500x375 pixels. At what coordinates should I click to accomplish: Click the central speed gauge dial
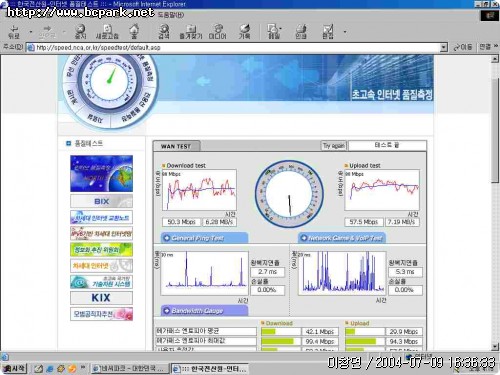click(289, 194)
